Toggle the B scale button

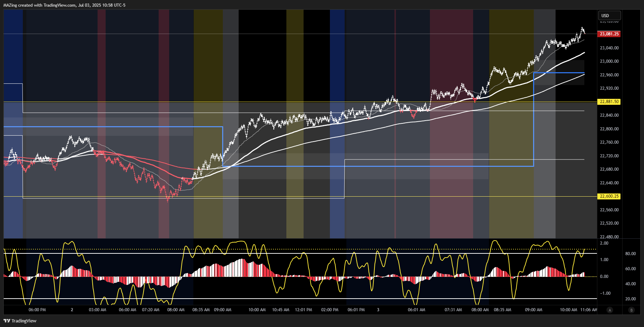click(632, 310)
